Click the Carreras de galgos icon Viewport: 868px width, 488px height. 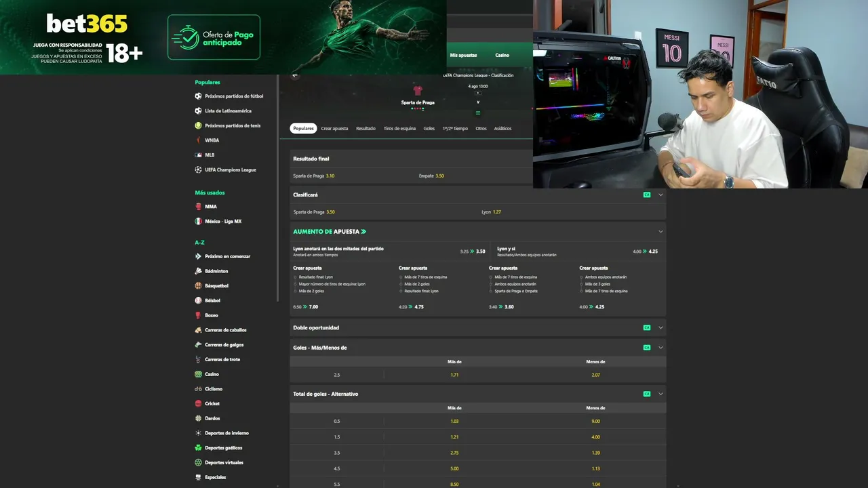coord(198,345)
